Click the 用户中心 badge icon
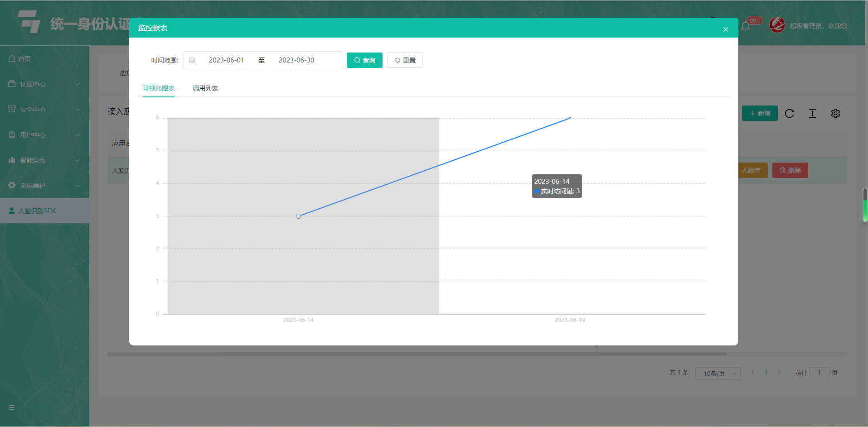Image resolution: width=868 pixels, height=427 pixels. 12,134
